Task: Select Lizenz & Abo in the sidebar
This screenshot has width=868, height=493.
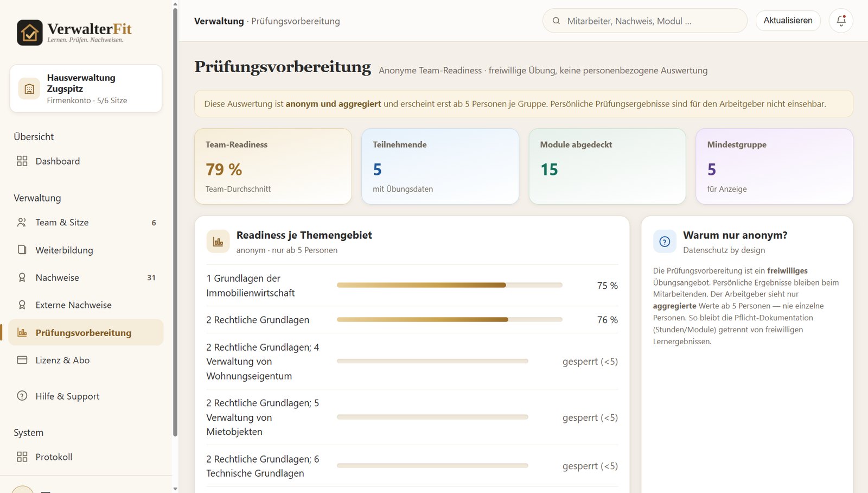Action: [x=86, y=360]
